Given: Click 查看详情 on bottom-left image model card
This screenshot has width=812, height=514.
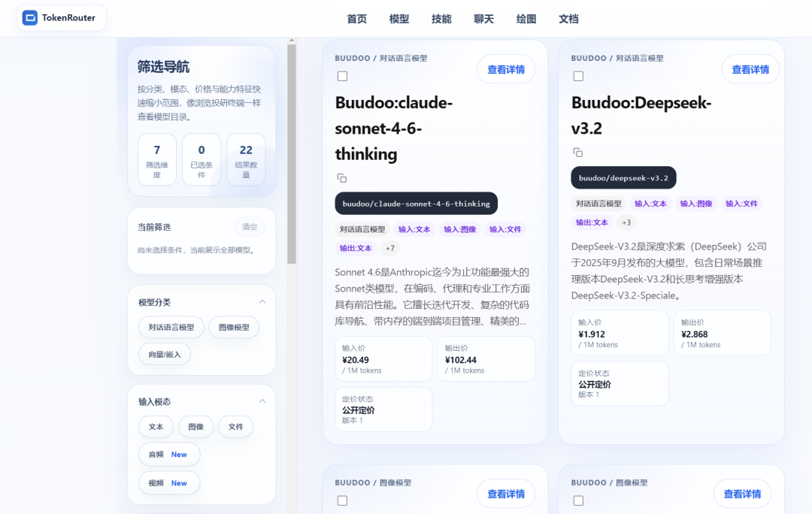Looking at the screenshot, I should click(x=506, y=494).
